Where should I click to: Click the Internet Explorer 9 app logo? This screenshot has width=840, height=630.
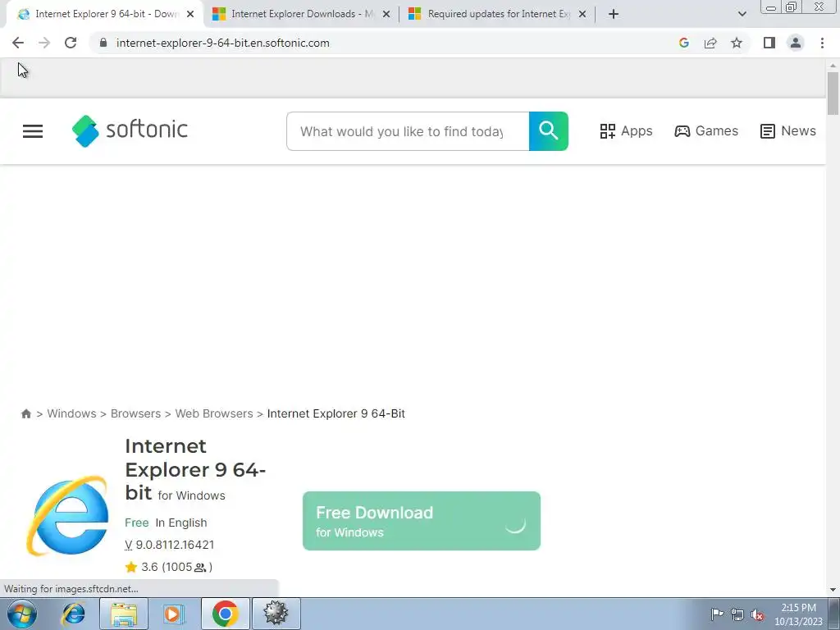67,515
